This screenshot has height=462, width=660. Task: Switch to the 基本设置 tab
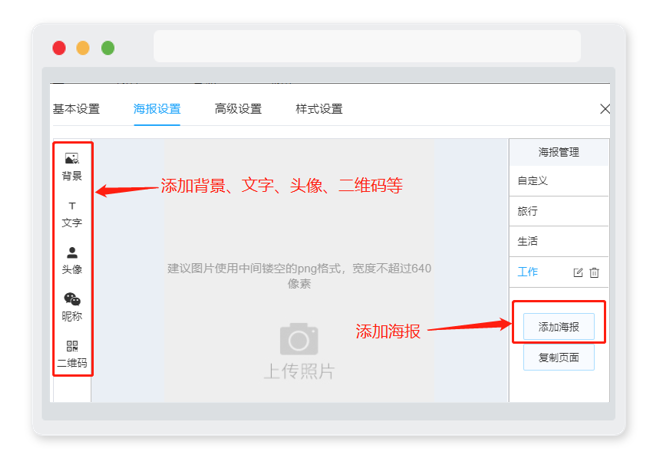76,109
